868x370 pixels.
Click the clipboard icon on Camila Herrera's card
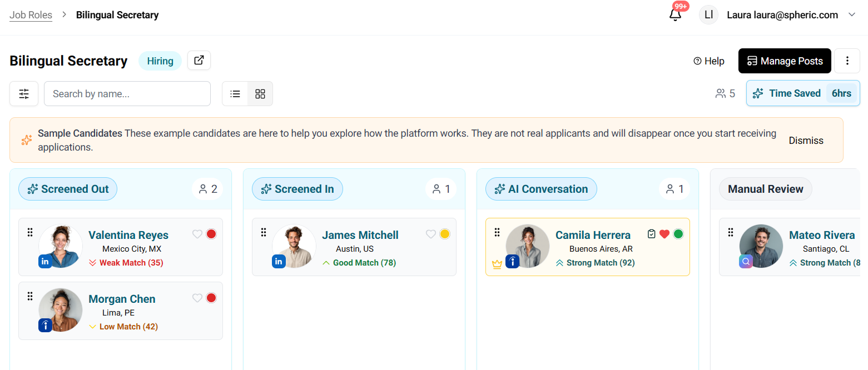click(x=652, y=234)
